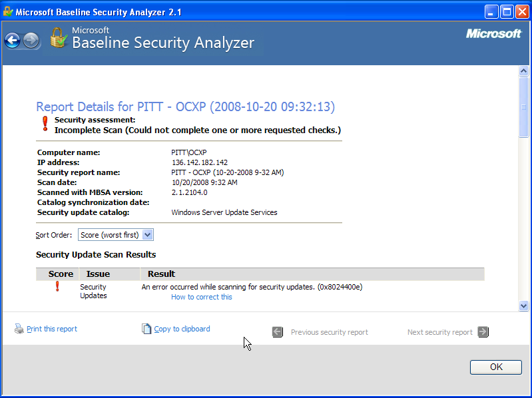The image size is (532, 398).
Task: Click the Previous security report arrow icon
Action: tap(278, 332)
